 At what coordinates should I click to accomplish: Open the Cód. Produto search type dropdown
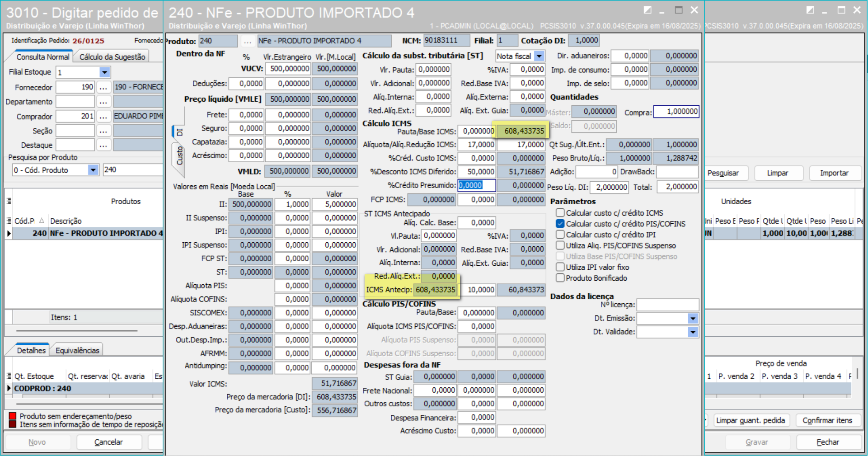click(93, 170)
